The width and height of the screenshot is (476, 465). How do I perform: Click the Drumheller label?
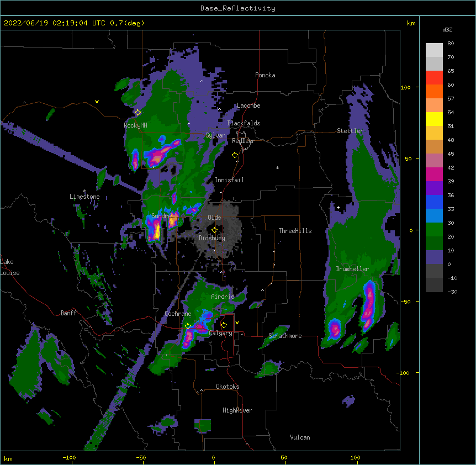[x=352, y=269]
